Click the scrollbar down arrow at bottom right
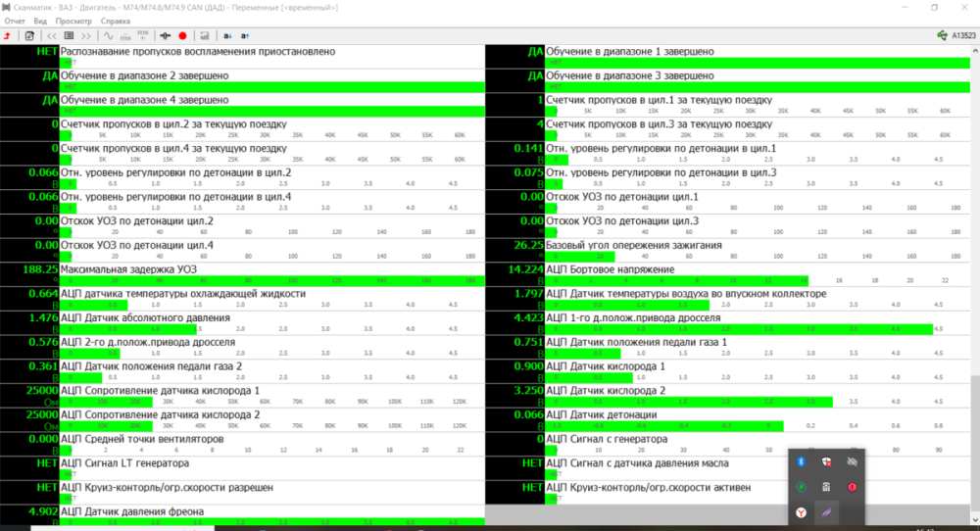This screenshot has height=531, width=980. tap(975, 520)
